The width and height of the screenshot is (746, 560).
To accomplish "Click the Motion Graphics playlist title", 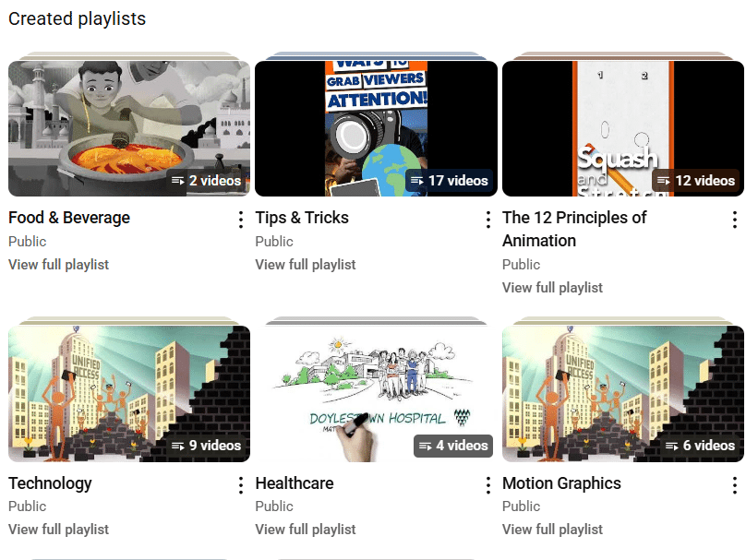I will coord(561,483).
